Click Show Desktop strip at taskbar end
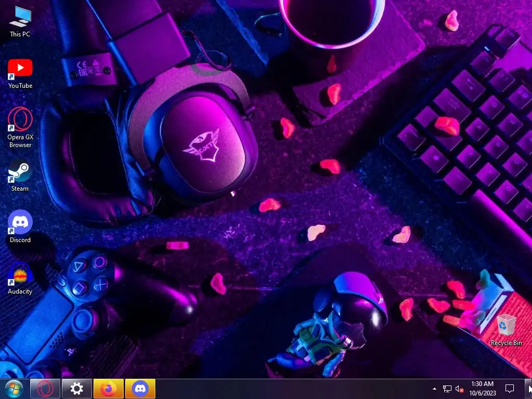The width and height of the screenshot is (532, 399). click(528, 389)
